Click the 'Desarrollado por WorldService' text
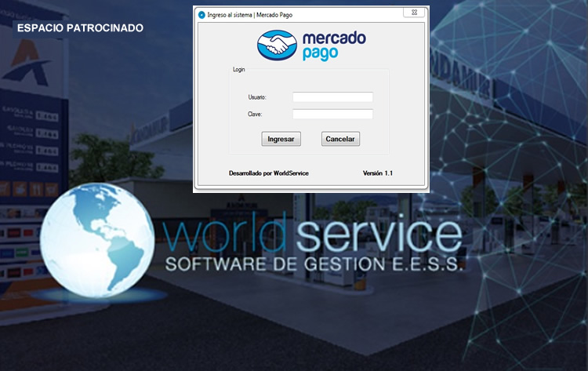This screenshot has width=588, height=371. [x=269, y=173]
